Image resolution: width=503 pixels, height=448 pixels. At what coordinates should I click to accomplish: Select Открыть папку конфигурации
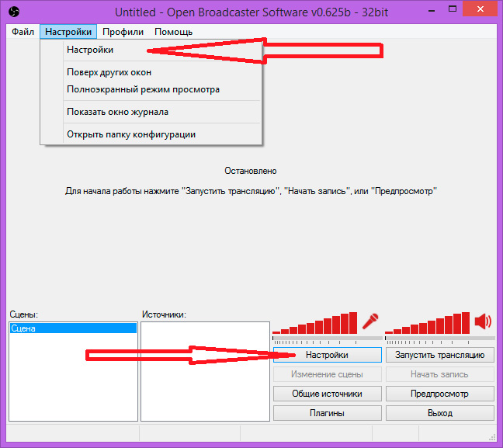(151, 134)
